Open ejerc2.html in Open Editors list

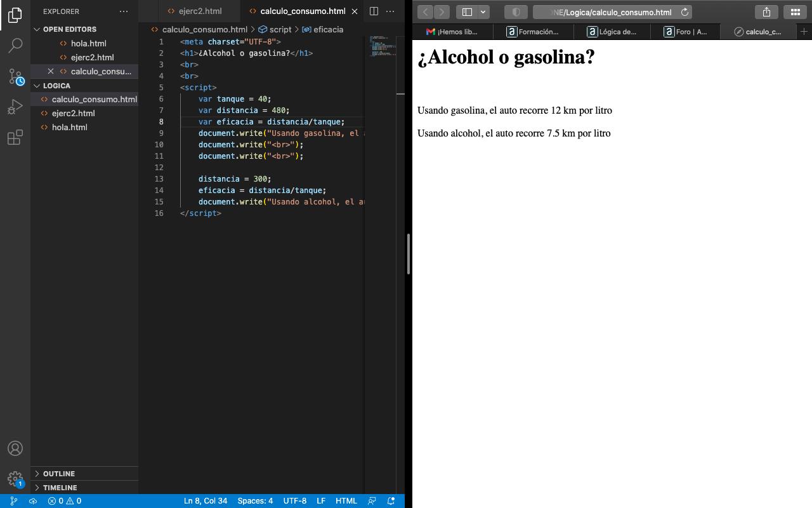coord(84,57)
